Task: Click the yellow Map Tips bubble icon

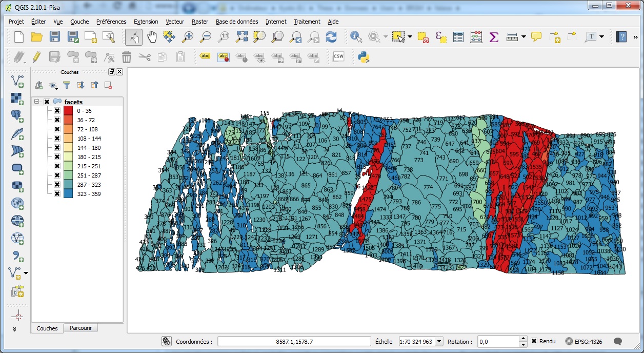Action: pyautogui.click(x=536, y=36)
